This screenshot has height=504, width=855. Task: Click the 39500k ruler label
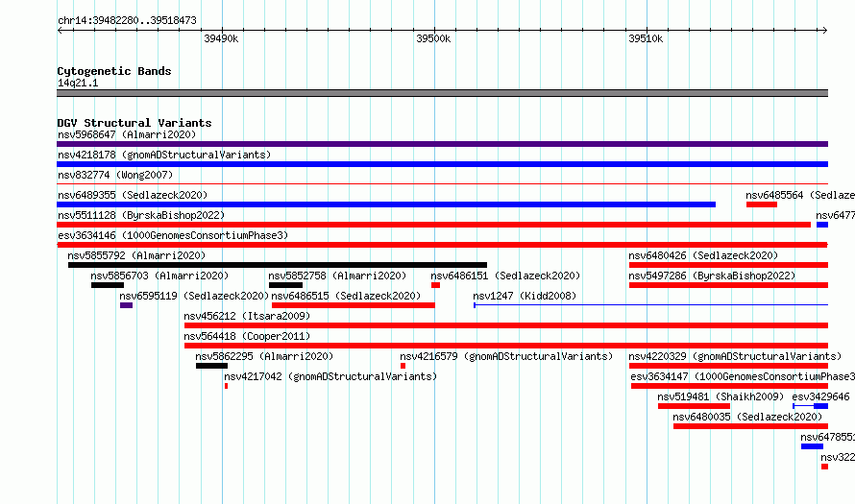(x=433, y=38)
